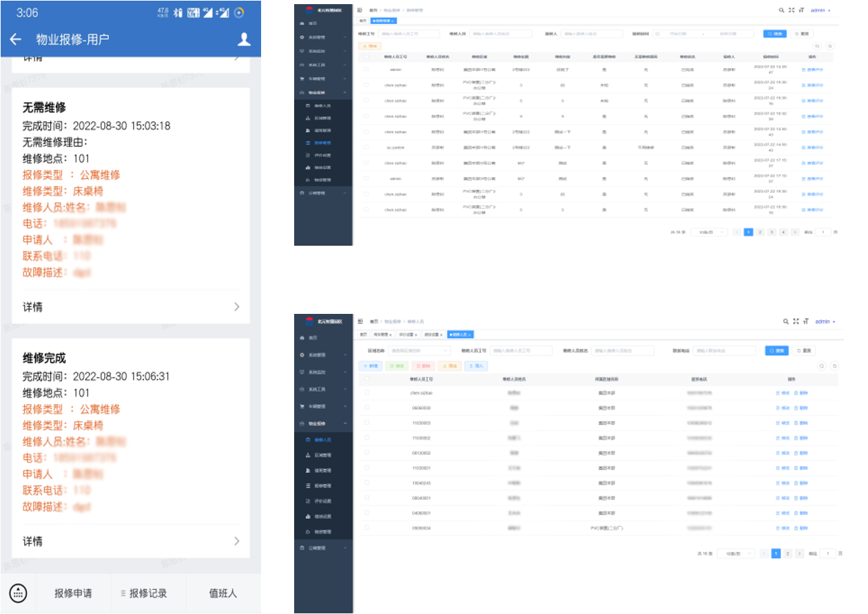Click the blue 搜索 button on the 维修人员 page
The height and width of the screenshot is (614, 868).
[776, 350]
